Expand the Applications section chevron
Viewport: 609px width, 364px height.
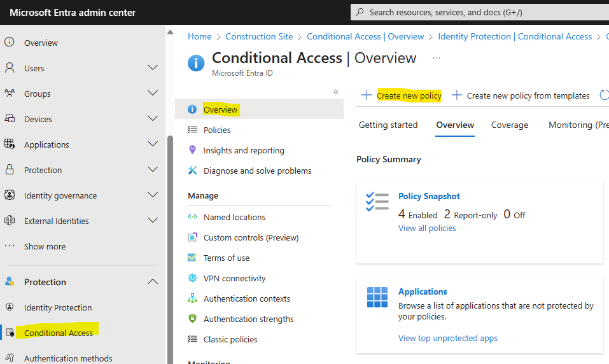point(153,144)
